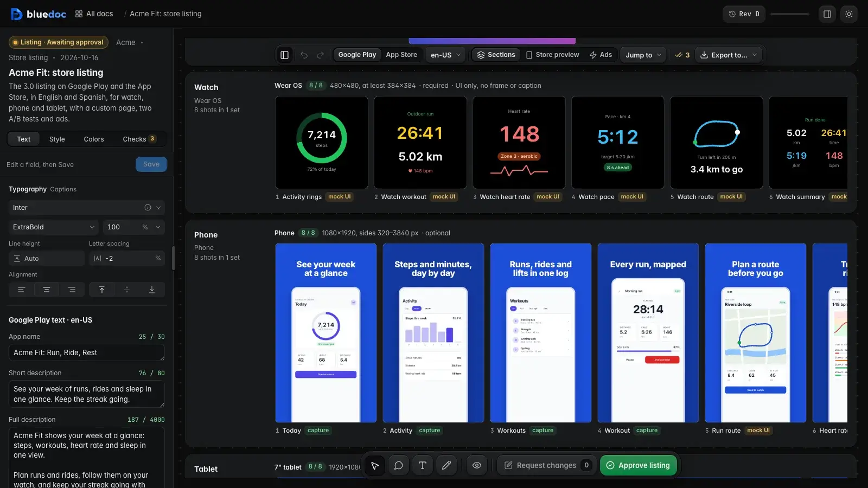Select the pointer cursor tool

point(375,465)
